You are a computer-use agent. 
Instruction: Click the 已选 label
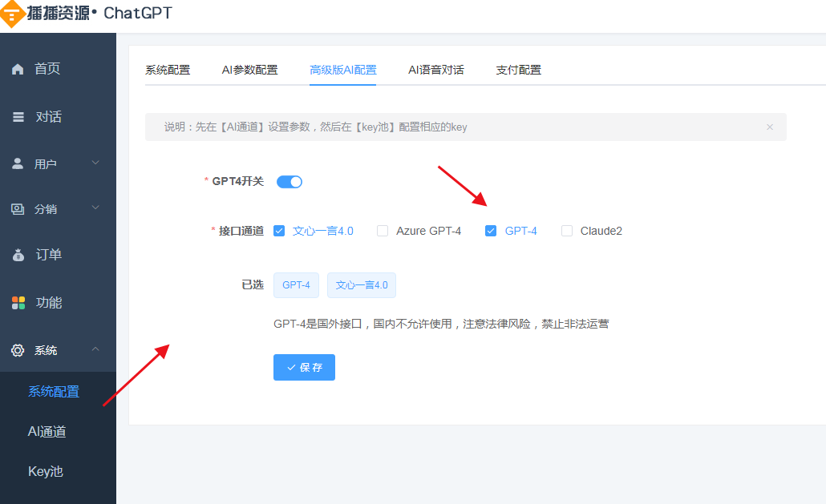253,284
